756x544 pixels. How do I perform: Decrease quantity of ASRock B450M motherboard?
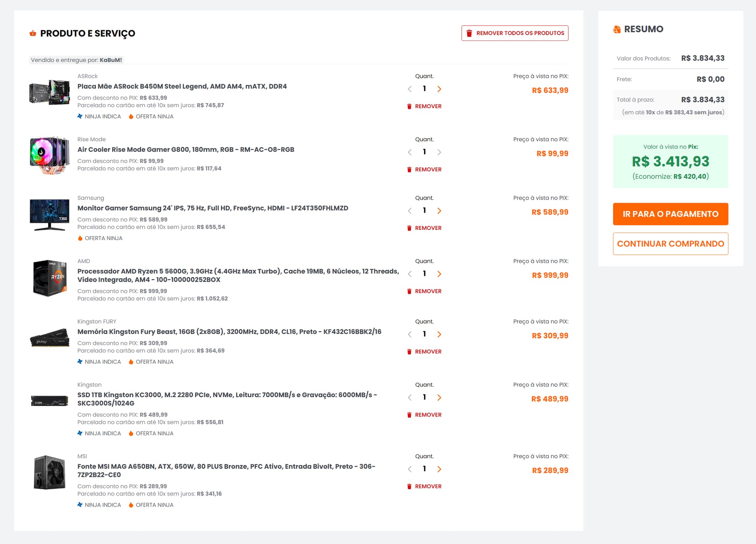409,89
